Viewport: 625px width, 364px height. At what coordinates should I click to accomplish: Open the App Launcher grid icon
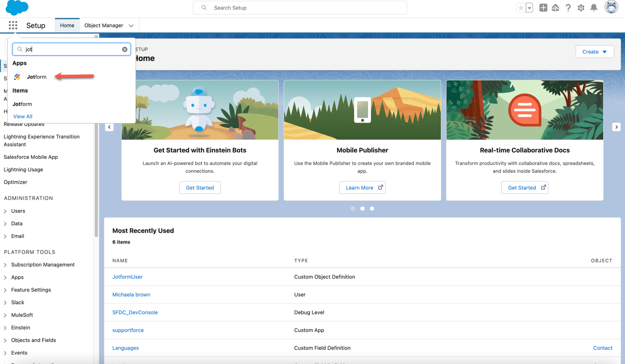pos(13,25)
